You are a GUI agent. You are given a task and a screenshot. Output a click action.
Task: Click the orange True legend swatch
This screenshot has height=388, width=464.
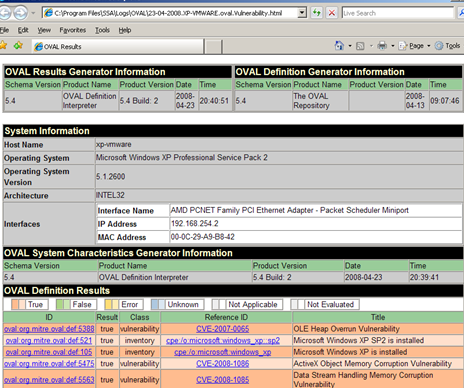coord(18,304)
